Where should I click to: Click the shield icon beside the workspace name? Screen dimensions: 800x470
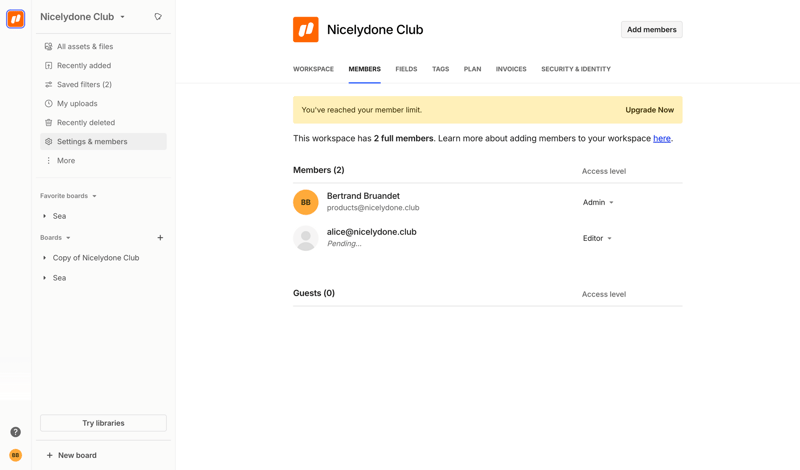click(x=158, y=17)
